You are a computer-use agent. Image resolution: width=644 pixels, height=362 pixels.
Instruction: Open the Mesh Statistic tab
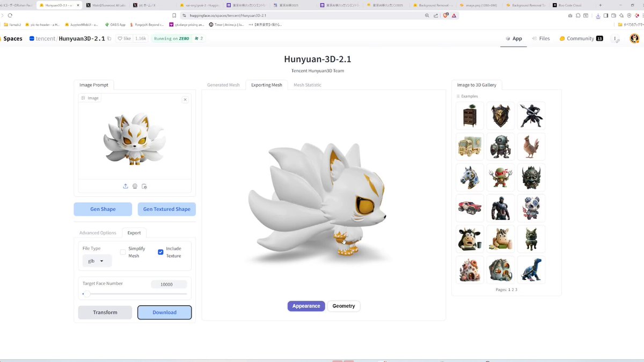tap(308, 85)
